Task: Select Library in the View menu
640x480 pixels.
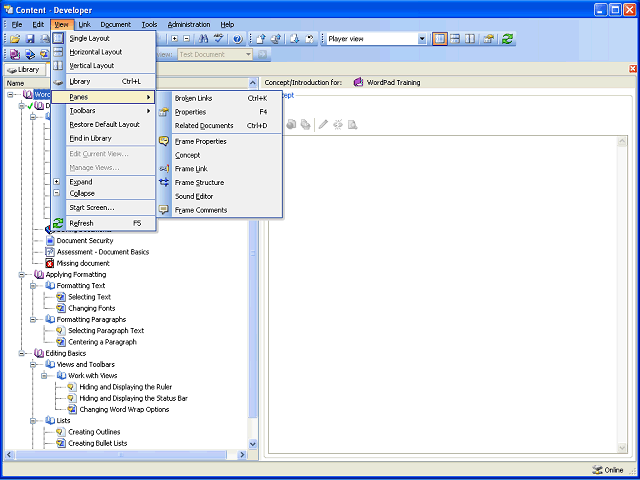Action: click(103, 82)
